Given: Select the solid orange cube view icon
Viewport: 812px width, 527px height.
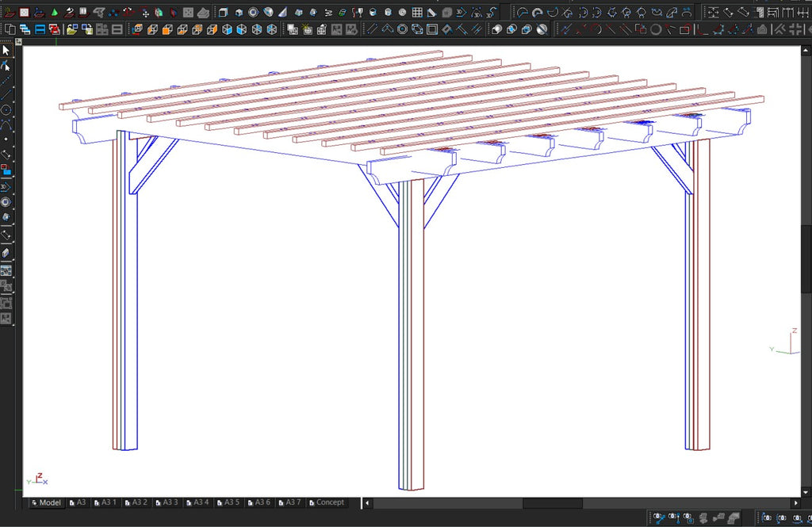Looking at the screenshot, I should click(167, 29).
